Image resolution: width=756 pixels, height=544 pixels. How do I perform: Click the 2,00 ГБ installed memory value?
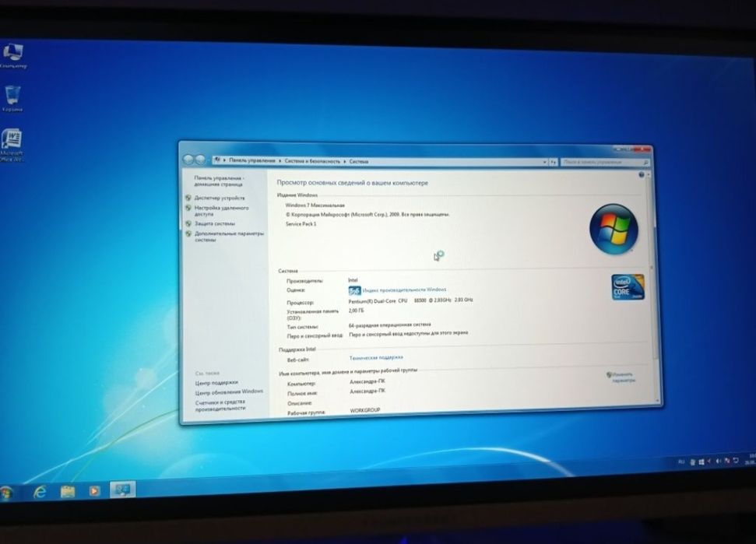pos(356,311)
